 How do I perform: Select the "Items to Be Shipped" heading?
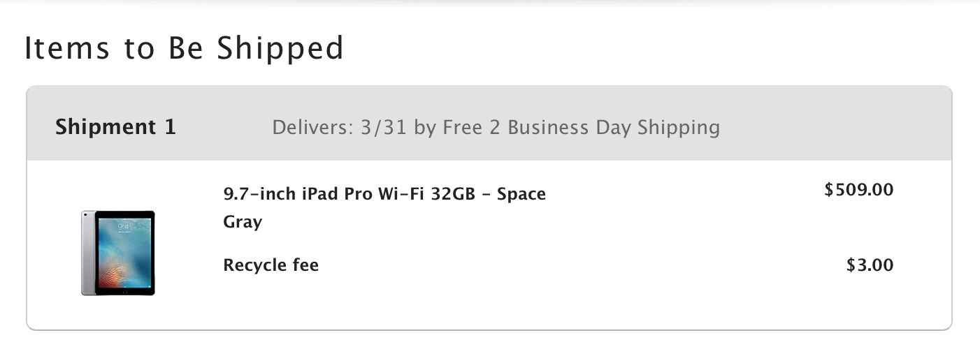pyautogui.click(x=184, y=48)
